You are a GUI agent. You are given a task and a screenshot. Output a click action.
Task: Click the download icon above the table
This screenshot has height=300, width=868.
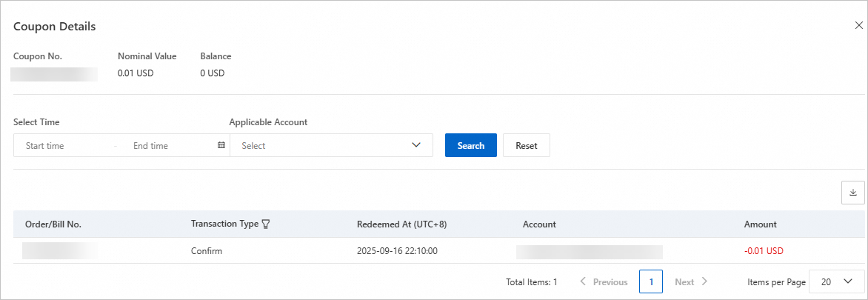pos(852,193)
